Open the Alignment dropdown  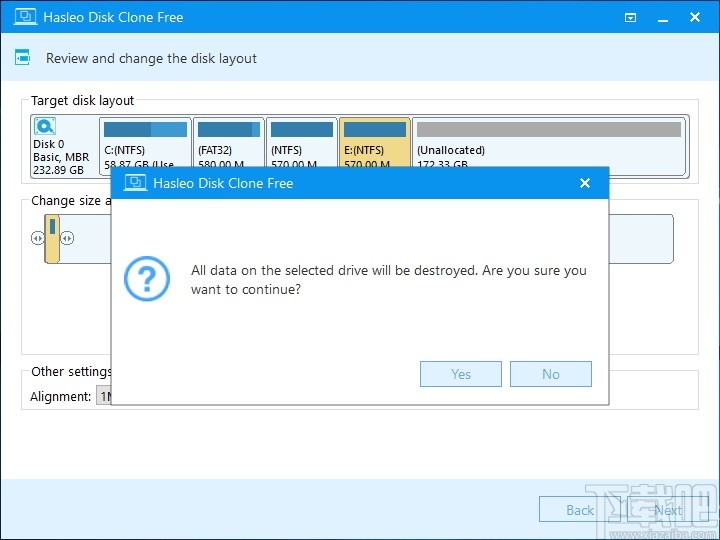(104, 396)
